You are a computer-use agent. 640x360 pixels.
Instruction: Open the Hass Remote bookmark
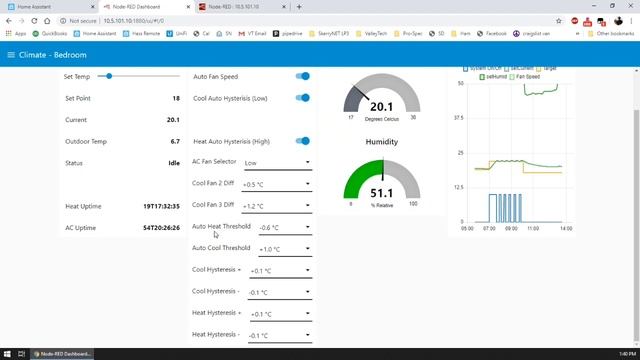tap(142, 33)
